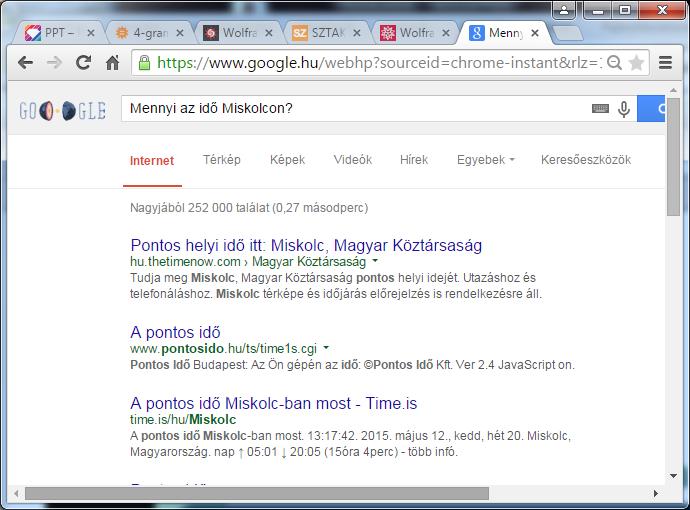Open the on-screen keyboard icon in search box
Viewport: 690px width, 510px height.
pos(600,108)
